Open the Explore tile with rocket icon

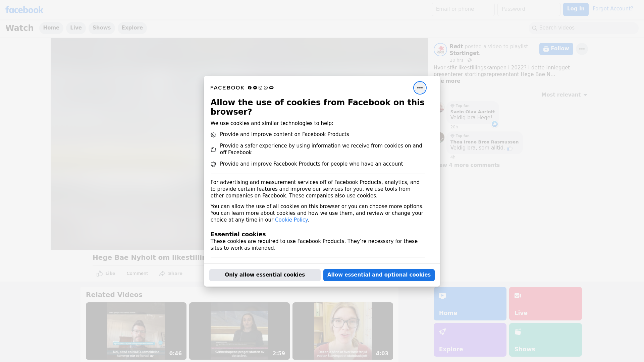470,340
